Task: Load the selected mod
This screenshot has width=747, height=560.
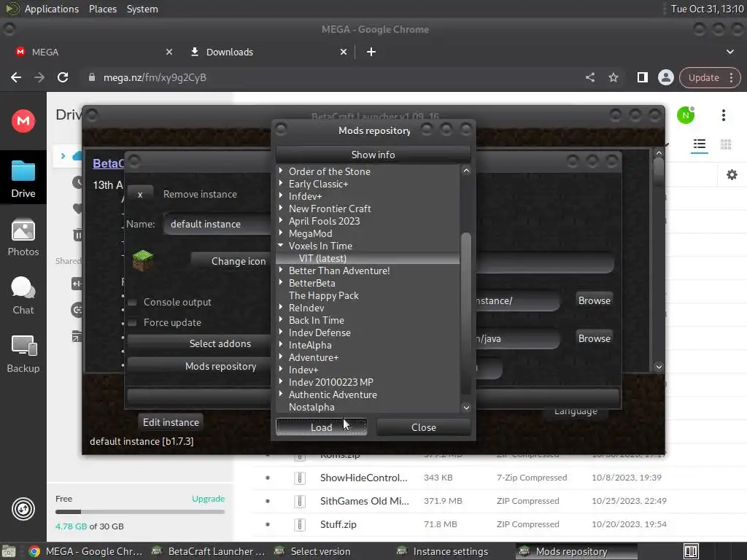Action: click(x=322, y=427)
